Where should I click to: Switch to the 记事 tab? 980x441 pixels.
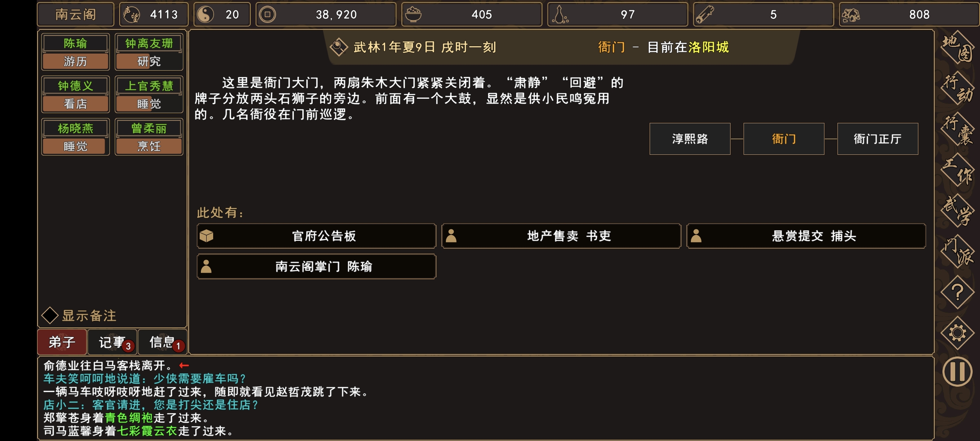[x=112, y=342]
